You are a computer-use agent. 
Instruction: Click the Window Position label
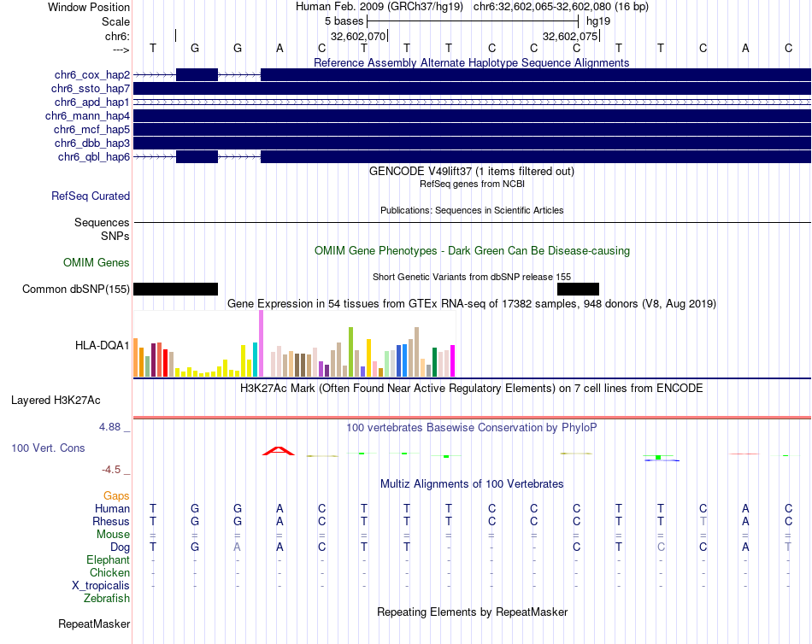tap(89, 7)
